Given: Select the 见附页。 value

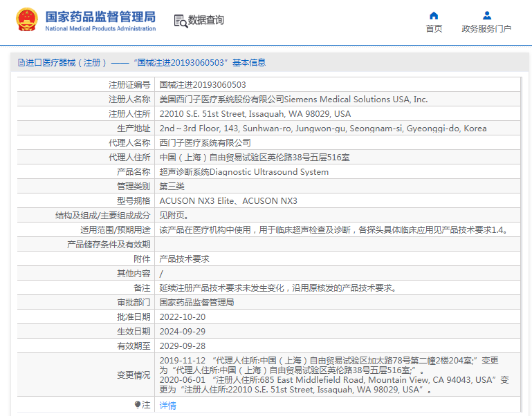Looking at the screenshot, I should (174, 216).
